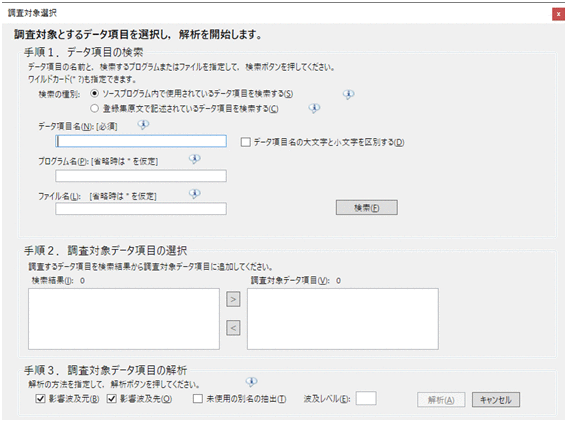The width and height of the screenshot is (569, 424).
Task: Click help balloon next to プログラム名
Action: [195, 159]
